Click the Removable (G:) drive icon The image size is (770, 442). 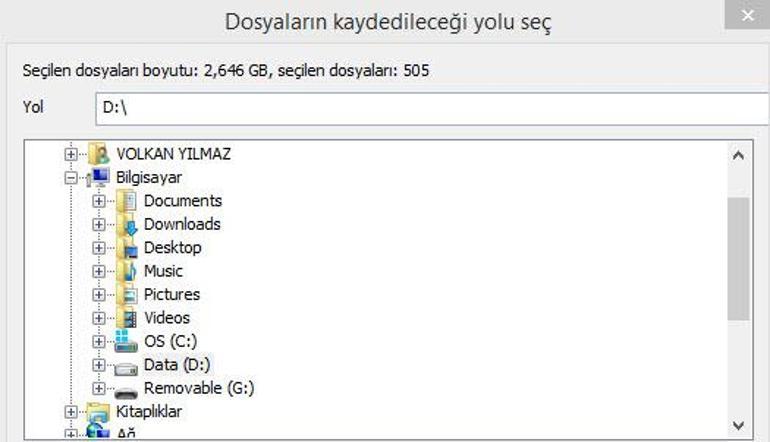[126, 389]
